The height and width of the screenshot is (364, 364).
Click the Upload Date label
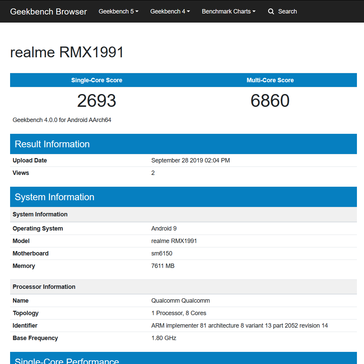(x=30, y=161)
